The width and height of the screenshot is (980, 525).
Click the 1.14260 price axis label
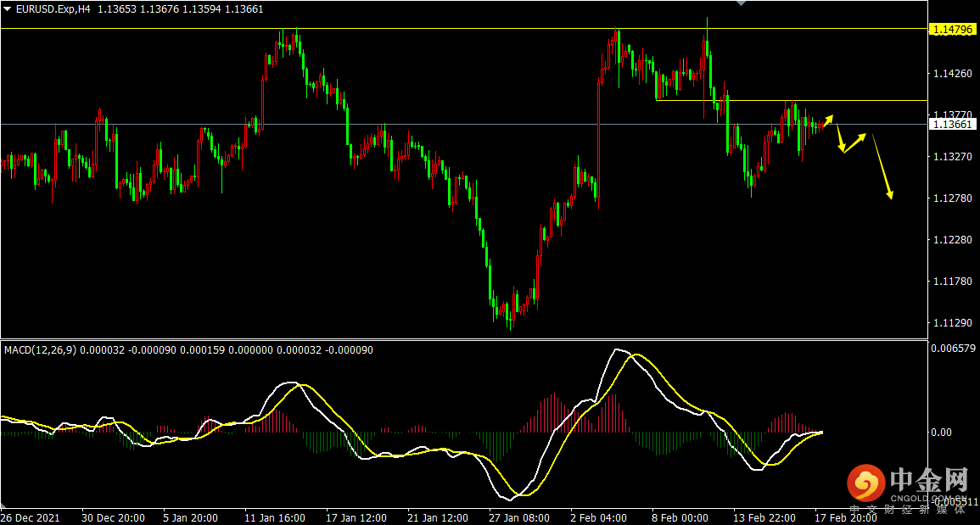click(x=952, y=74)
